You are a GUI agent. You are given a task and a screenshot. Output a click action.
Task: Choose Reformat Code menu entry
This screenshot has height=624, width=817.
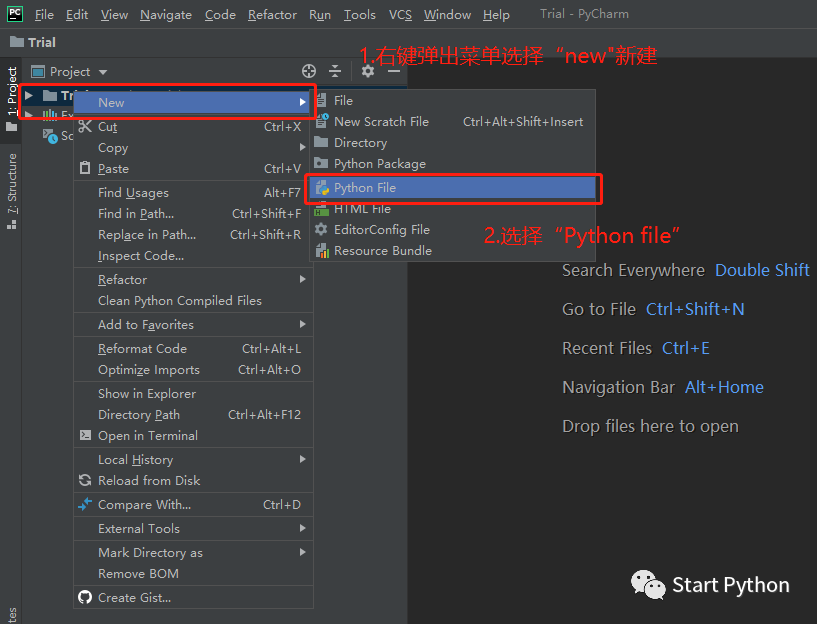[193, 348]
